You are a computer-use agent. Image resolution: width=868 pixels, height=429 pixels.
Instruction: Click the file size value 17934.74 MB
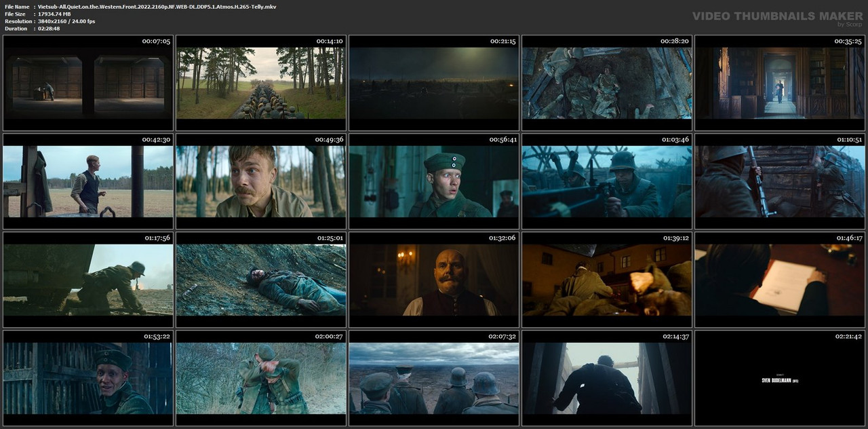54,14
